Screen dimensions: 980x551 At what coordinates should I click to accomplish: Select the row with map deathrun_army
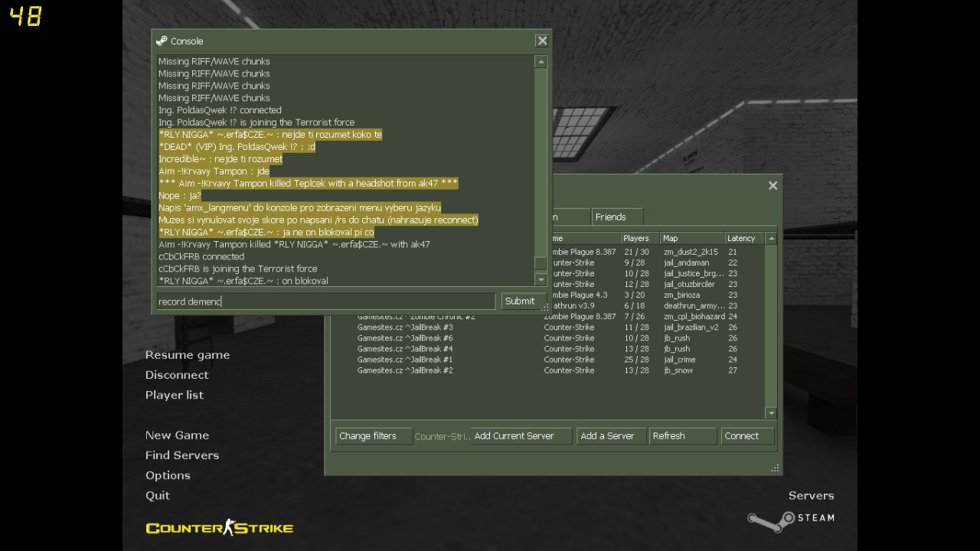pos(657,305)
